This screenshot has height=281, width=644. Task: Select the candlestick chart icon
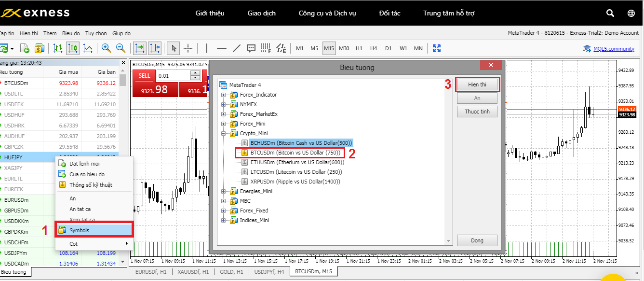click(73, 48)
